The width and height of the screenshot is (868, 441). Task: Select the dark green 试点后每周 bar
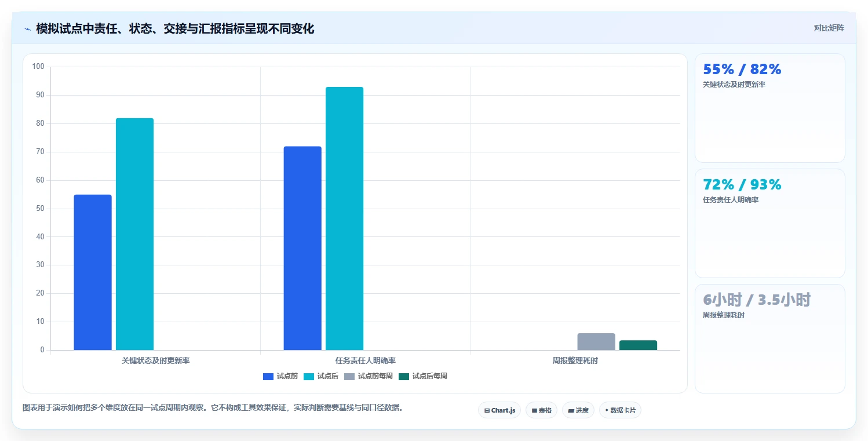point(638,345)
